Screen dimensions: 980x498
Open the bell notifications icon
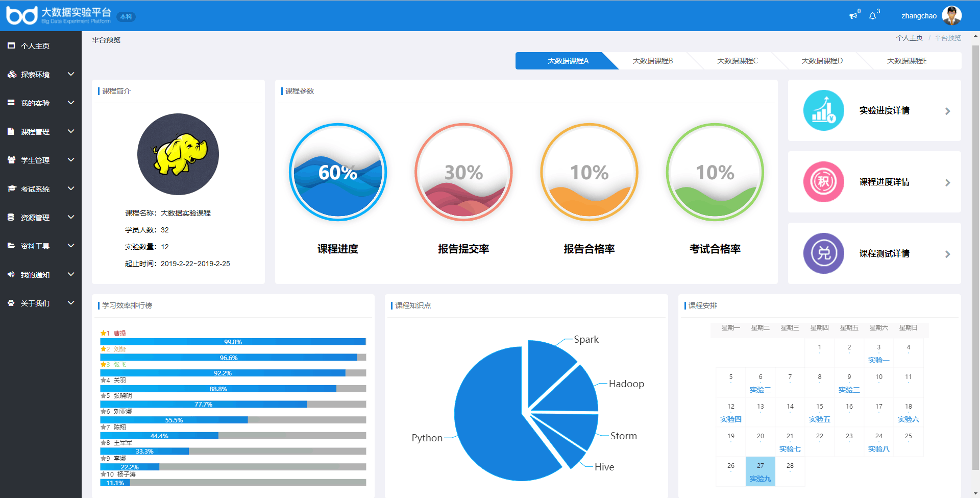tap(873, 16)
